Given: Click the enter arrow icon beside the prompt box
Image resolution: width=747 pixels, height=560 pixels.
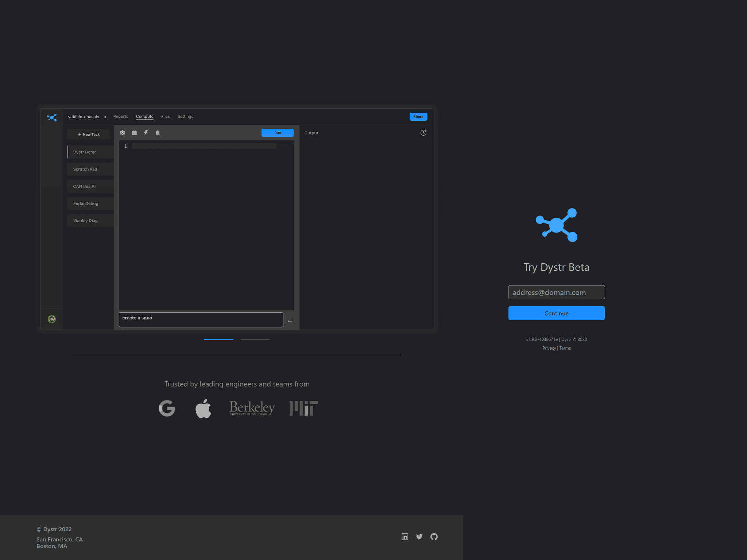Looking at the screenshot, I should coord(290,320).
